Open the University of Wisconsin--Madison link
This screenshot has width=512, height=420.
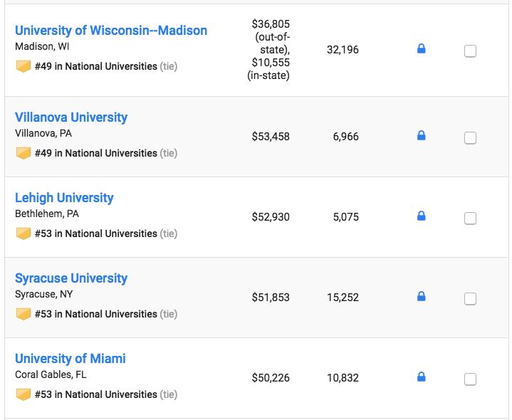tap(111, 31)
